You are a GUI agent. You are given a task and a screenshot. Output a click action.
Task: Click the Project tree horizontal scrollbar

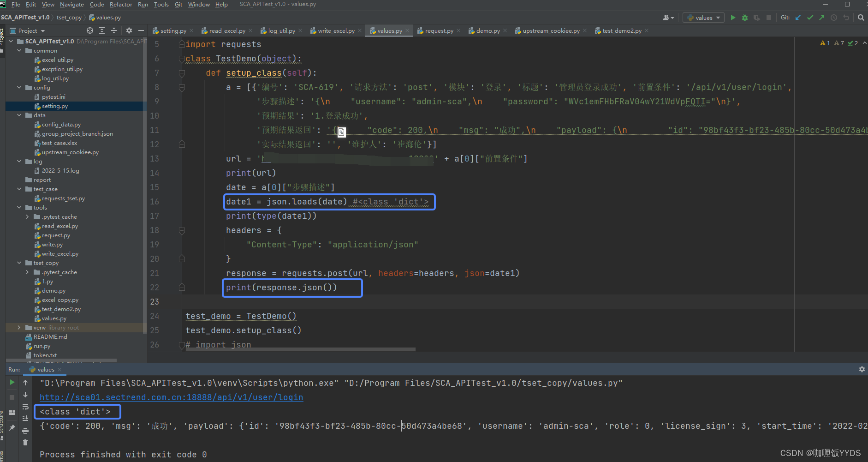pos(61,360)
